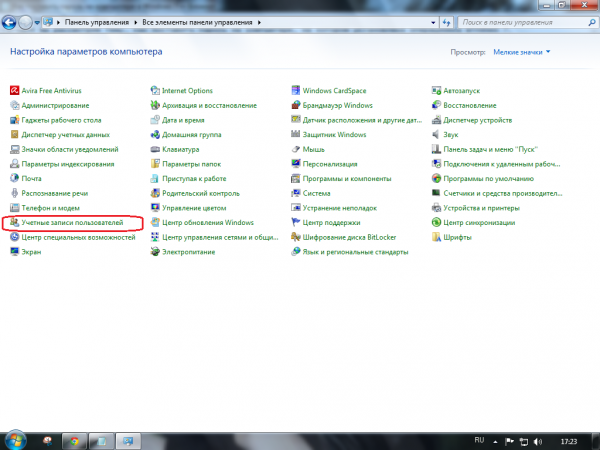This screenshot has width=600, height=450.
Task: Open Родительский контроль icon
Action: click(155, 193)
